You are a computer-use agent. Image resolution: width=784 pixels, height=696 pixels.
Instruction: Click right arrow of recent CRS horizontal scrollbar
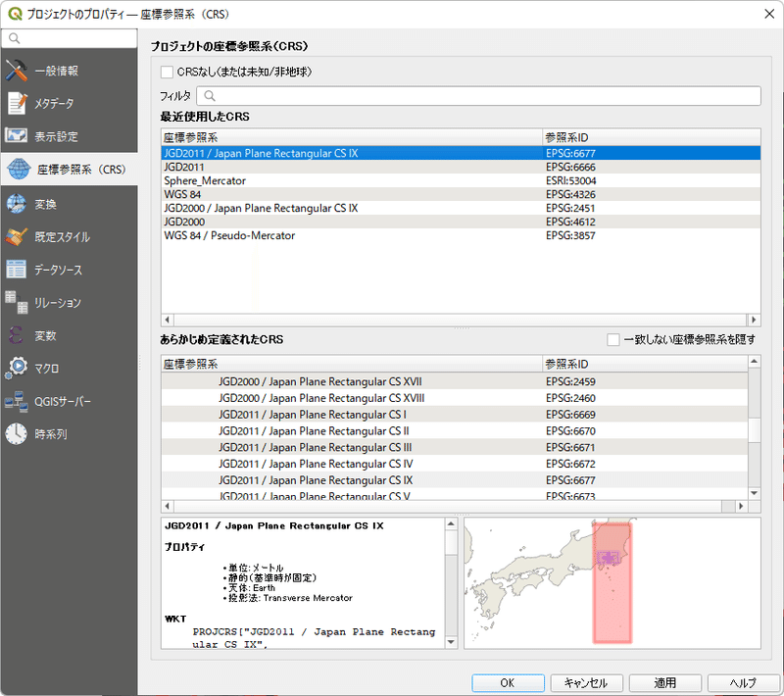coord(754,320)
